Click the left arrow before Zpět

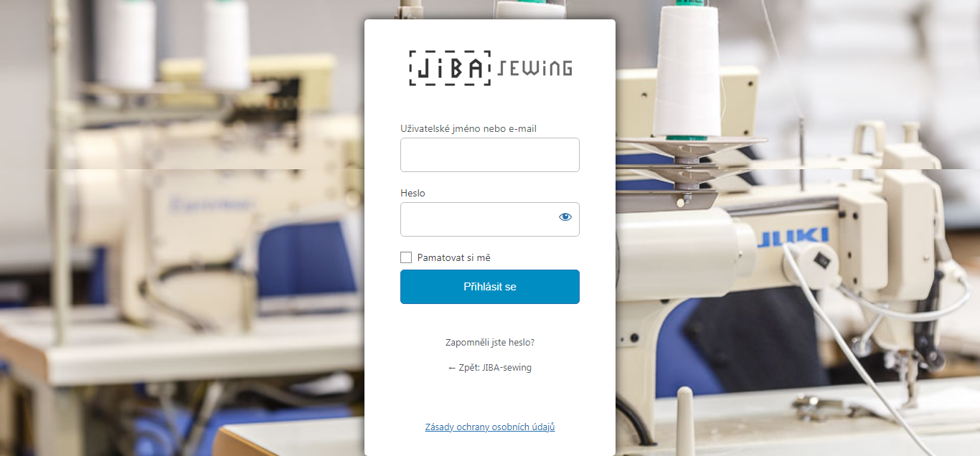pyautogui.click(x=452, y=368)
